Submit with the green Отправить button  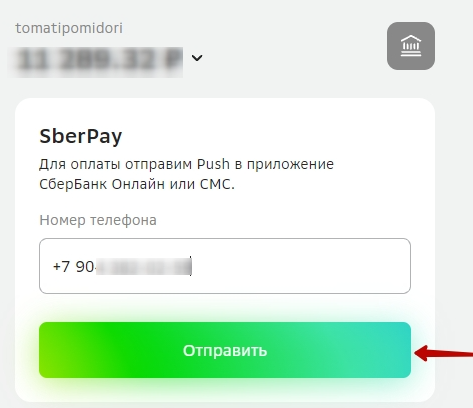coord(225,350)
